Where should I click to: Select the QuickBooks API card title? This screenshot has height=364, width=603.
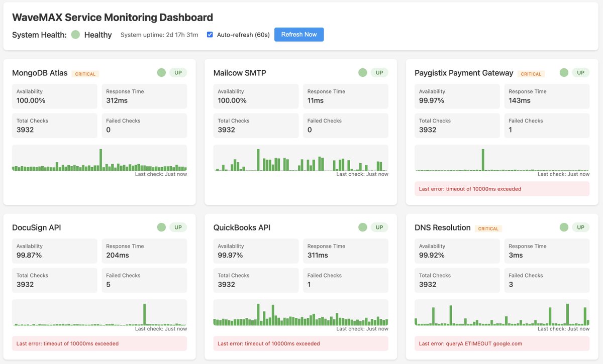point(242,227)
